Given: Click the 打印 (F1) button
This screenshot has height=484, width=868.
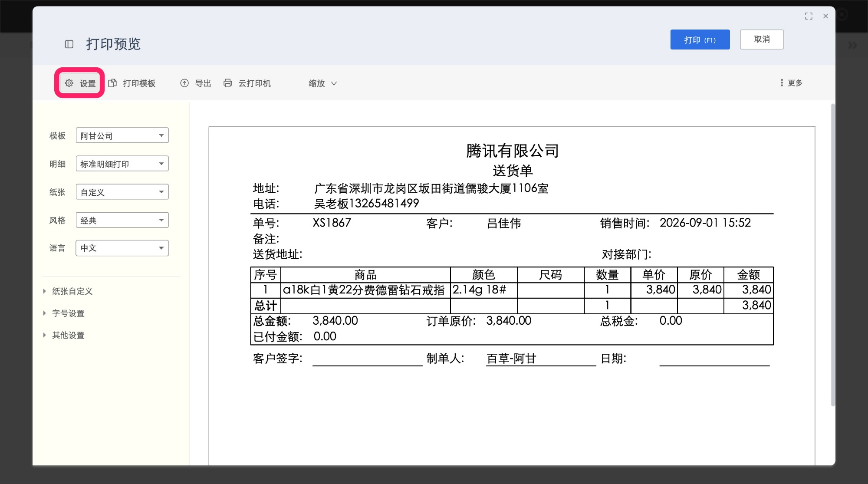Looking at the screenshot, I should point(700,40).
